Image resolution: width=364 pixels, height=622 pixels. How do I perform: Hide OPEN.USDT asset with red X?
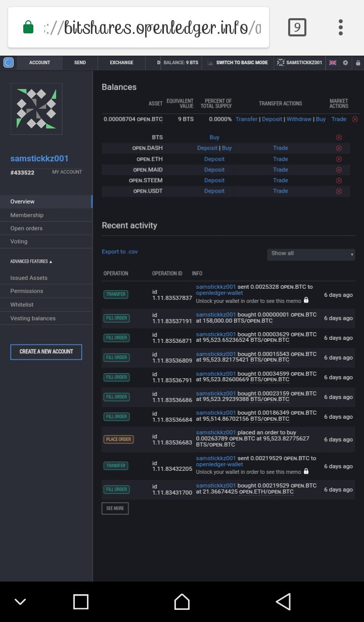[x=339, y=191]
